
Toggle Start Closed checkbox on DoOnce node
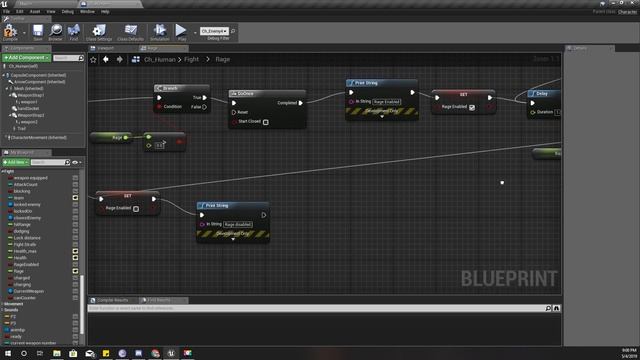266,122
